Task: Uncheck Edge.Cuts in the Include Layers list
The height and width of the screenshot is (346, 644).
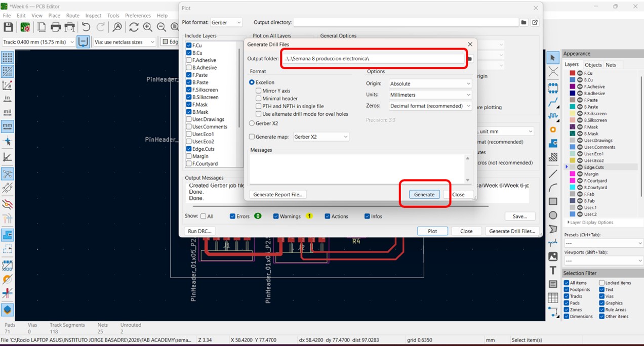Action: 189,149
